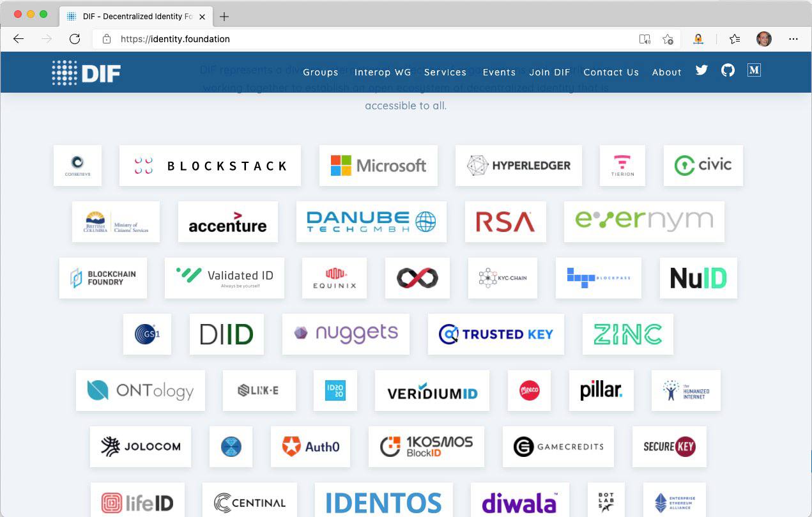Click the Auth0 logo tile
The height and width of the screenshot is (517, 812).
point(310,447)
